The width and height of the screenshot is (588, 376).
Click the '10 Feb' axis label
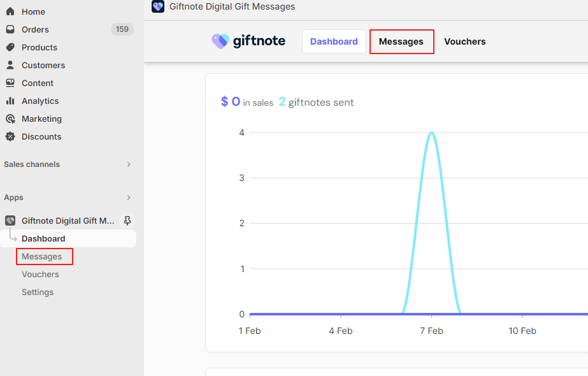tap(522, 331)
